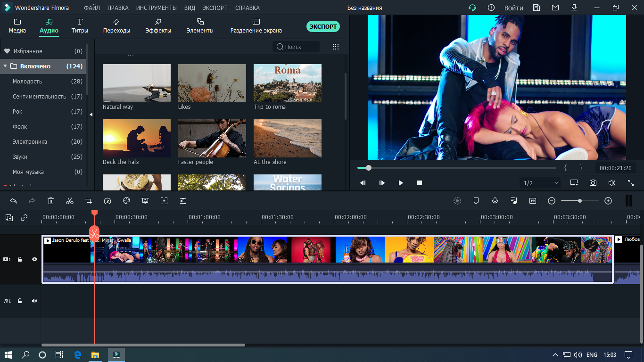Open File Explorer from the taskbar
The width and height of the screenshot is (644, 362).
click(95, 354)
